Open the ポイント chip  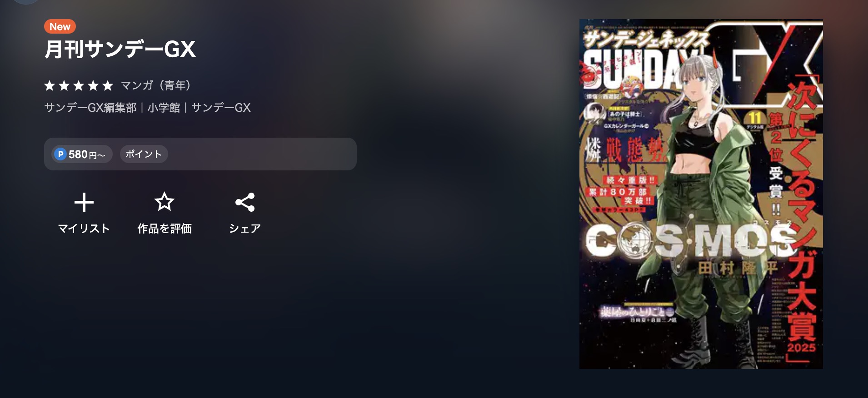(x=144, y=154)
